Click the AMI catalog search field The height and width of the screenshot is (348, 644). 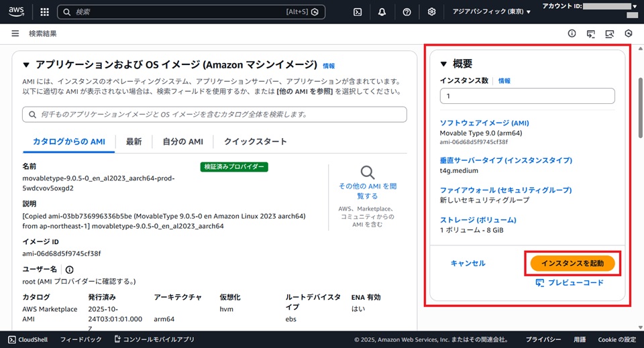(x=214, y=115)
